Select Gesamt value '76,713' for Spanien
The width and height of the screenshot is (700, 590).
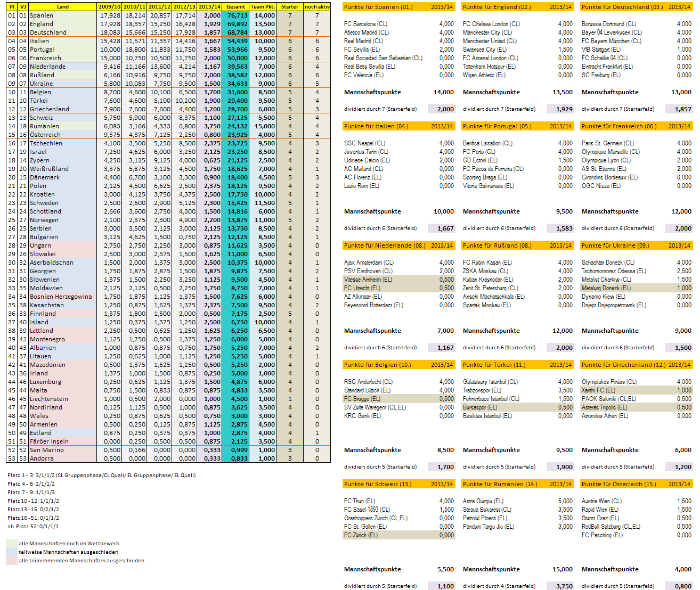pyautogui.click(x=235, y=15)
